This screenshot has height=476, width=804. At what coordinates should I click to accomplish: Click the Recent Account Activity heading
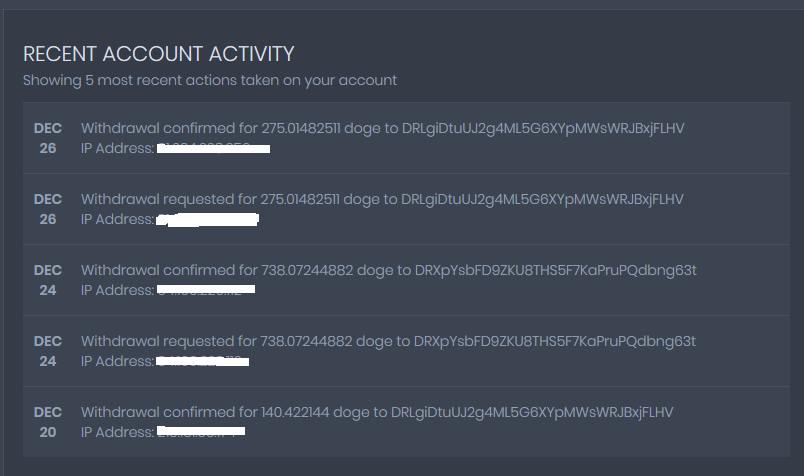(158, 54)
